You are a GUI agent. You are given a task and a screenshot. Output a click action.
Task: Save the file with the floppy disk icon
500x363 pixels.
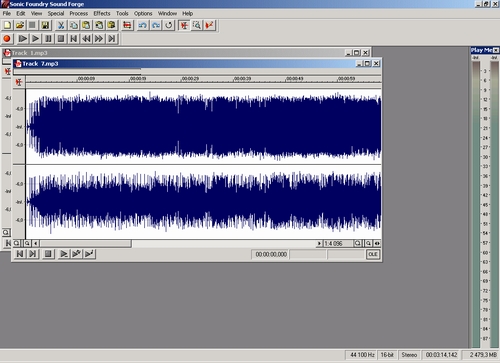pos(45,25)
